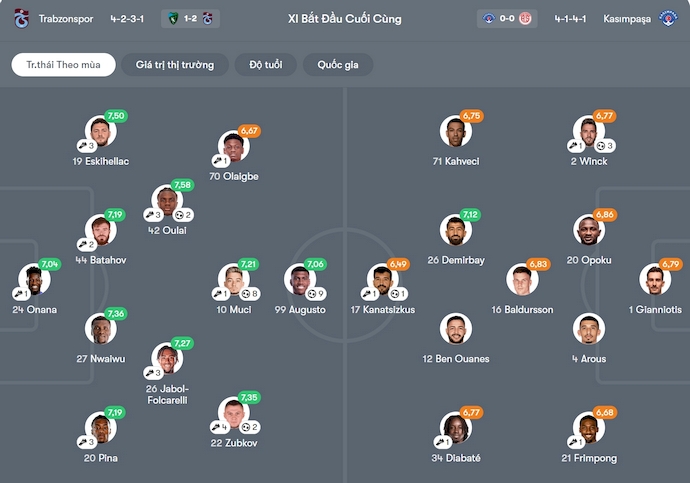Click Olaigbe's 6,67 rating badge
Viewport: 690px width, 483px height.
pos(249,131)
